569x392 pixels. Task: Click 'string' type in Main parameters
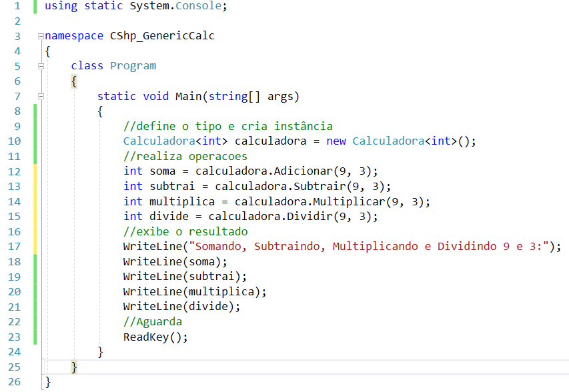tap(228, 96)
